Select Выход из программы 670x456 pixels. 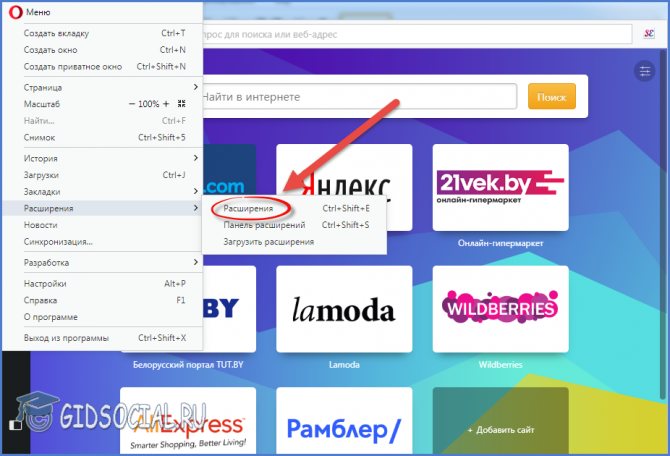click(103, 338)
